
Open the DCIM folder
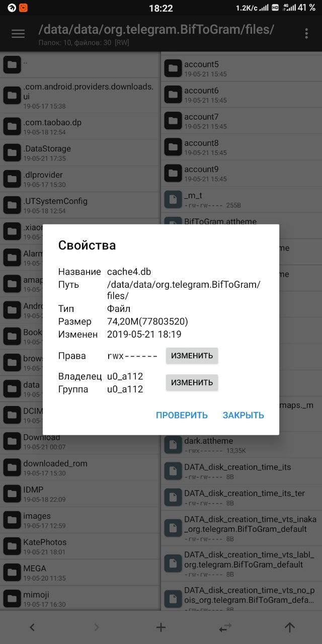pos(21,415)
